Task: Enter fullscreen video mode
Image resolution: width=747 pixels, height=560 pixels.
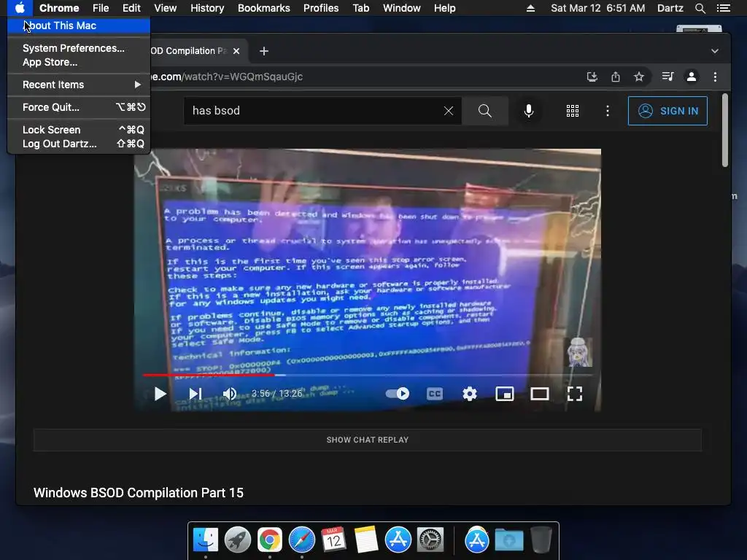Action: 575,394
